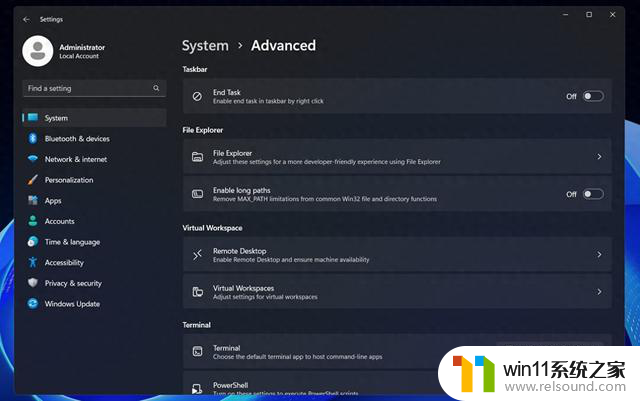Click the Administrator account name
The image size is (640, 401).
(82, 47)
